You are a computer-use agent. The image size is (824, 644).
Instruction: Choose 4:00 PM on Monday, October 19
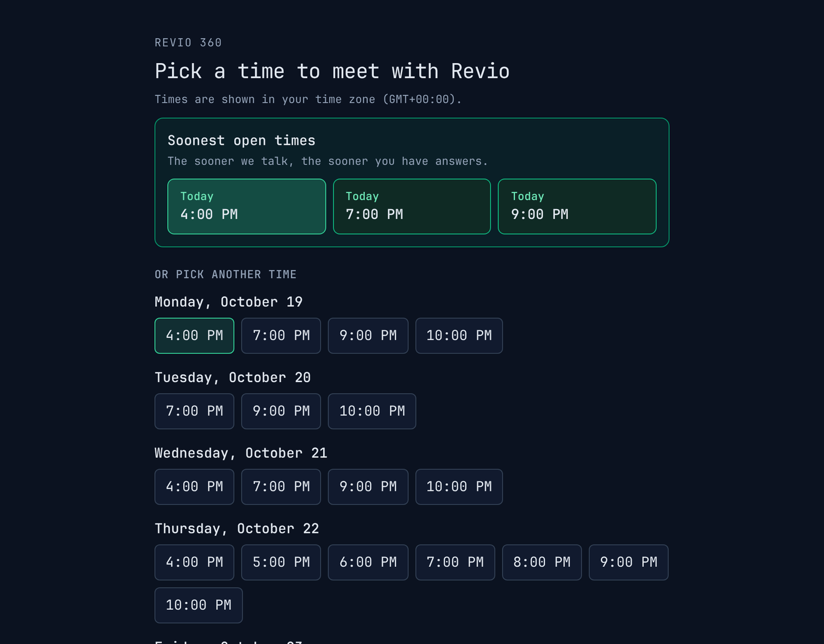194,336
